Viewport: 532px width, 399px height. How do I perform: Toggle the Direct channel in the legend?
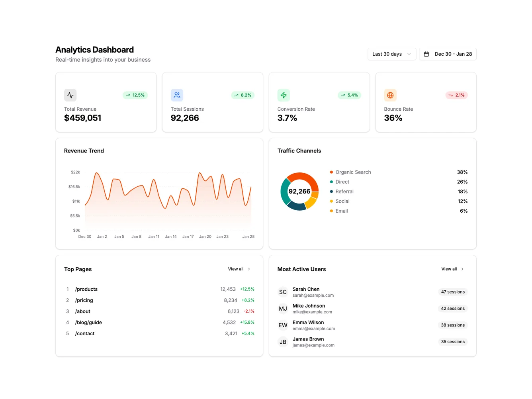(342, 182)
